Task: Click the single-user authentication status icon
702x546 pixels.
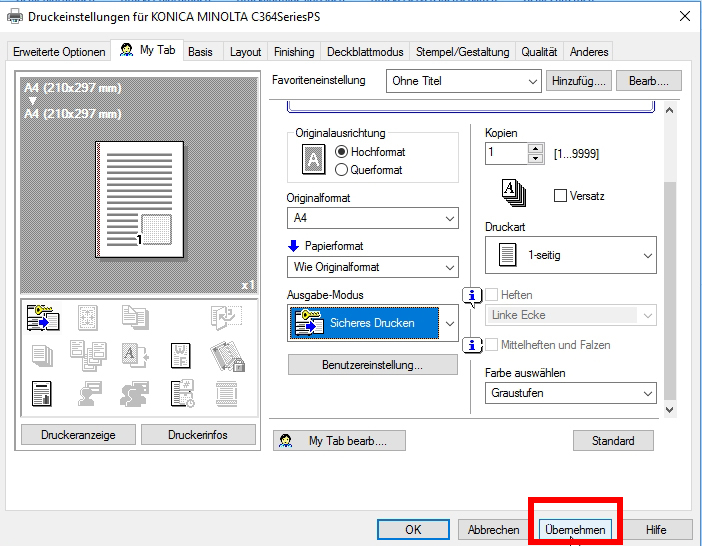Action: [x=90, y=394]
